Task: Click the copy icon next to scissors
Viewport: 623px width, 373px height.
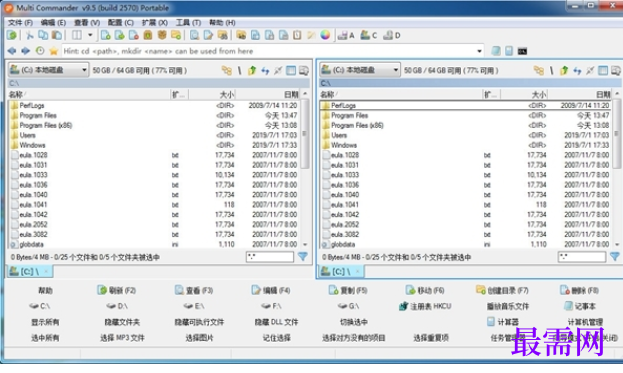Action: pos(43,35)
